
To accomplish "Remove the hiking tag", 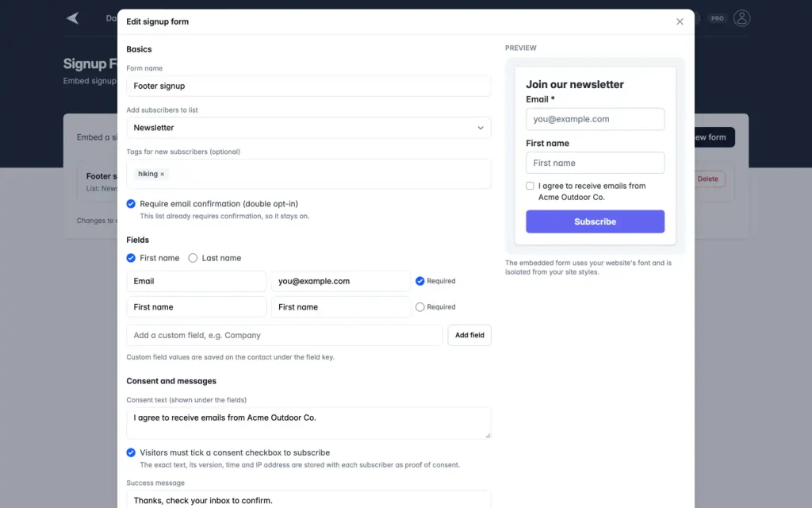I will (x=162, y=174).
